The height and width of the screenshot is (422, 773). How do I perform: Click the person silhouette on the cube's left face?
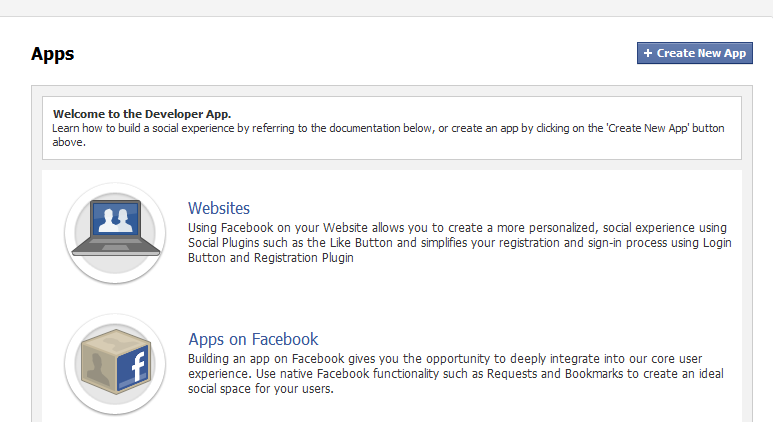coord(98,367)
